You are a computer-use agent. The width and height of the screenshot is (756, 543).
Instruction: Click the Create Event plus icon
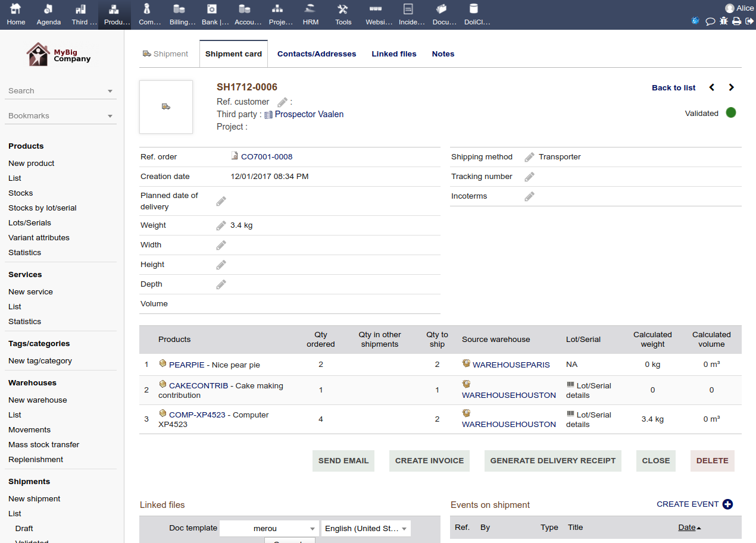coord(727,504)
